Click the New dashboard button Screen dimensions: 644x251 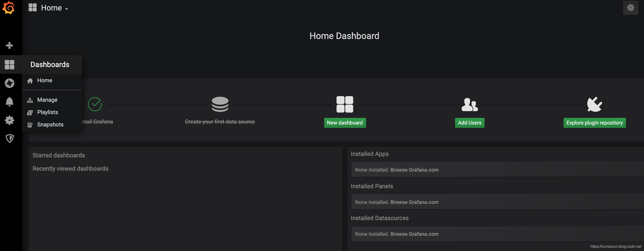pos(345,123)
